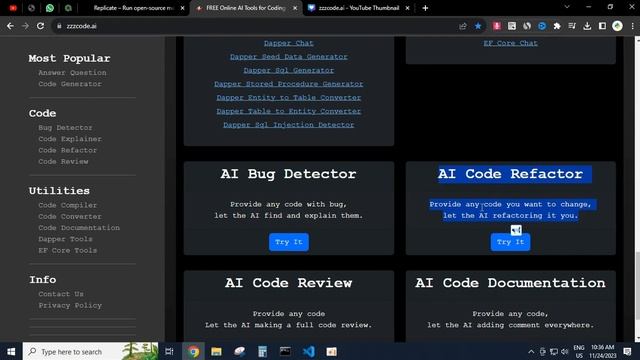Open Code Compiler sidebar link

coord(67,205)
